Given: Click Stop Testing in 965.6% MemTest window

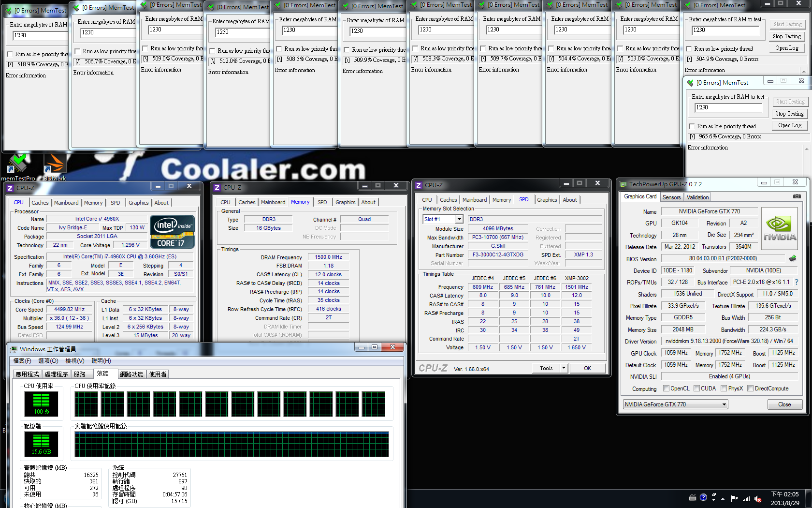Looking at the screenshot, I should click(789, 114).
